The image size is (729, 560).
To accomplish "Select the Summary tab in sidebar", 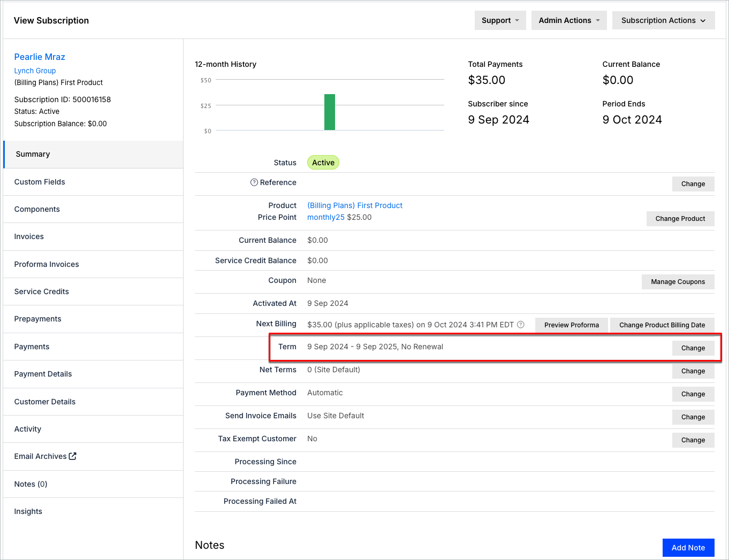I will click(x=93, y=154).
